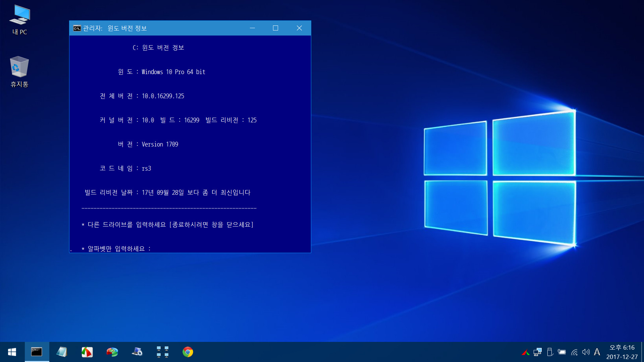Viewport: 644px width, 362px height.
Task: Toggle the IME input mode 'A' indicator
Action: [597, 352]
